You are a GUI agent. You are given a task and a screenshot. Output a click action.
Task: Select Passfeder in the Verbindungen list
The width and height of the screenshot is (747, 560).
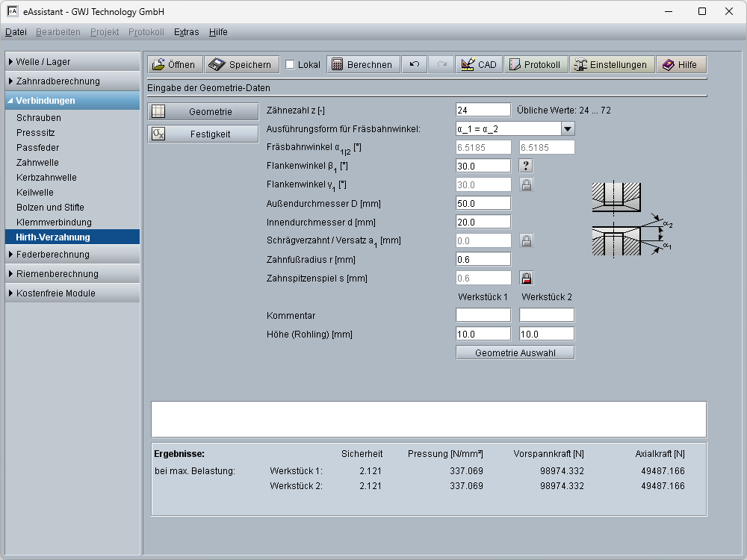coord(38,148)
